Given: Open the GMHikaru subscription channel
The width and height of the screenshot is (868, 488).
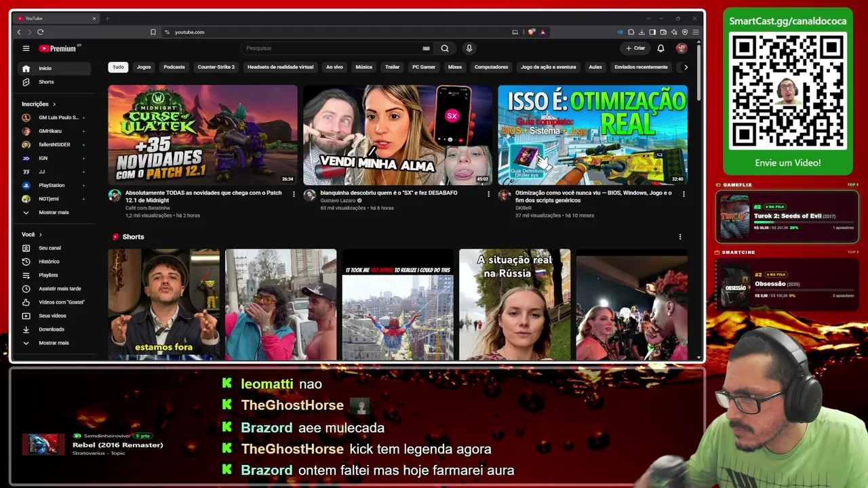Looking at the screenshot, I should tap(54, 131).
